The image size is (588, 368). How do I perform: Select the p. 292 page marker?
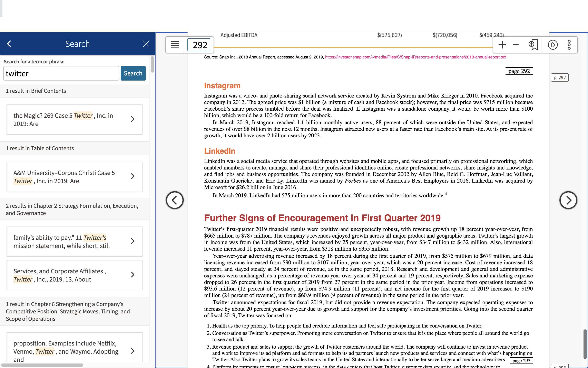pyautogui.click(x=560, y=78)
